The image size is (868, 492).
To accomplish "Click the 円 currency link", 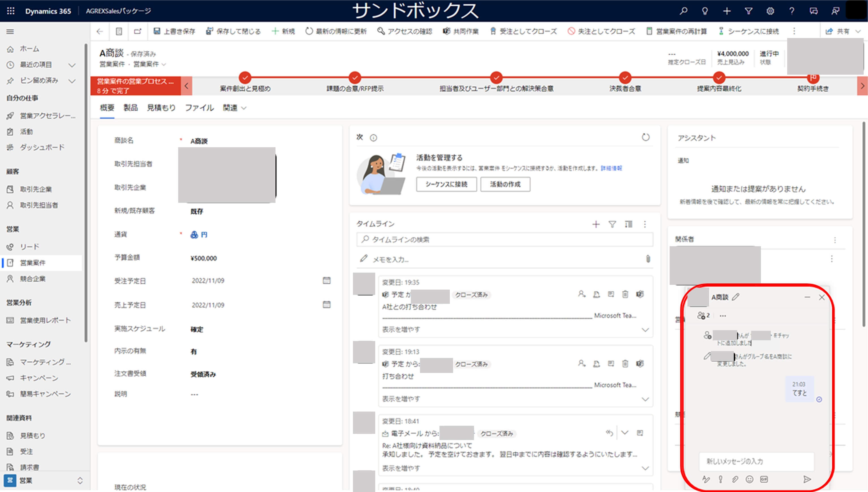I will (204, 235).
